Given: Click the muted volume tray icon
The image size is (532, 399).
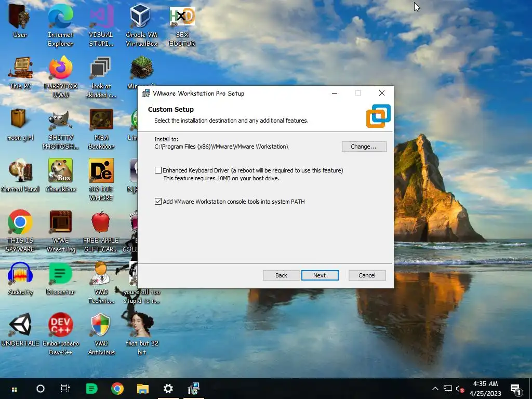Looking at the screenshot, I should (460, 389).
